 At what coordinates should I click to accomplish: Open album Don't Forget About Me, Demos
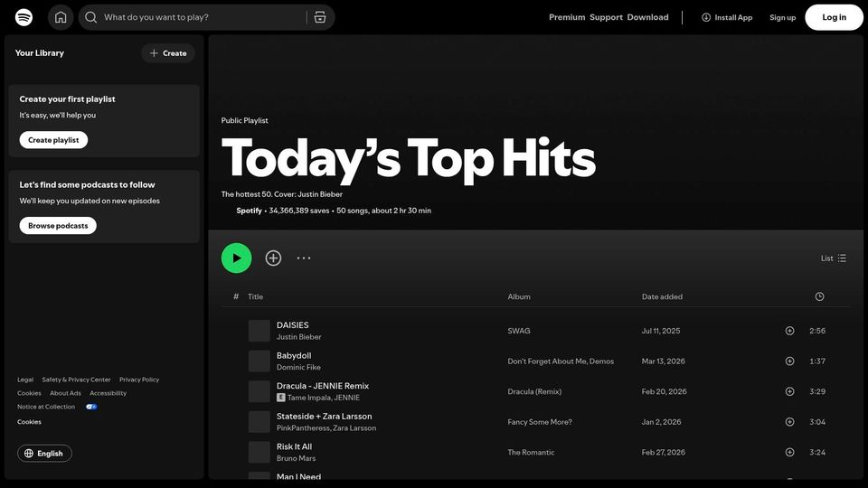pos(561,361)
